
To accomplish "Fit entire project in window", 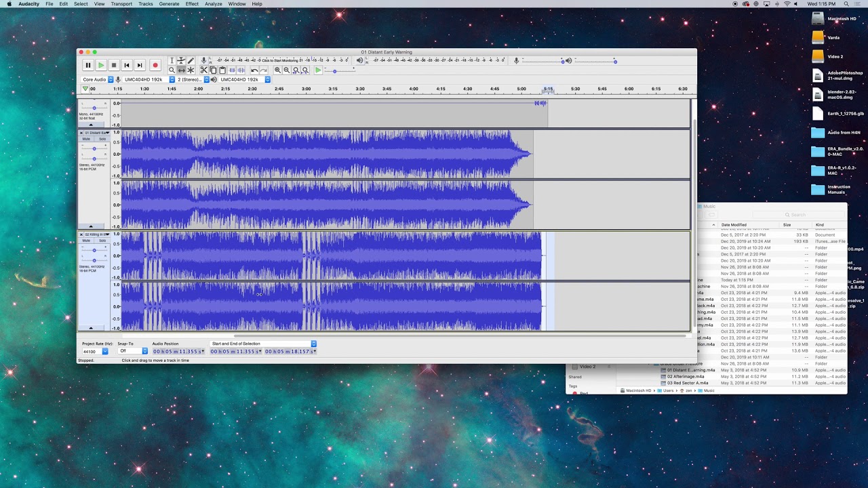I will tap(306, 70).
